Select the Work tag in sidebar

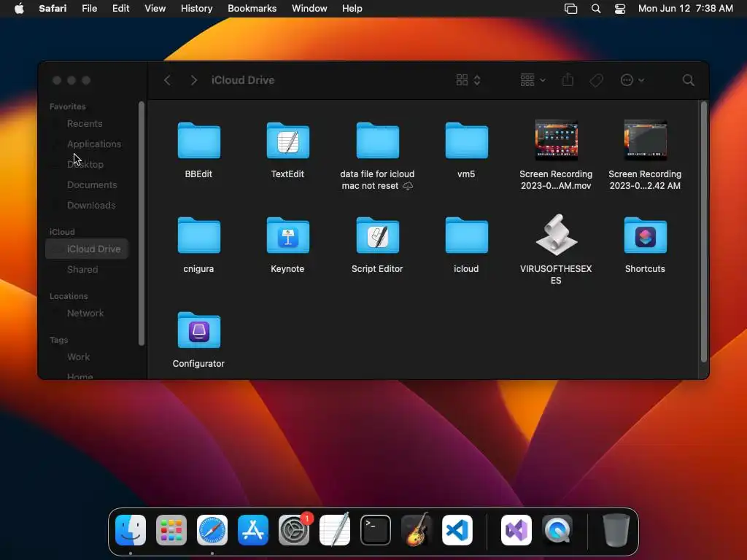(79, 357)
